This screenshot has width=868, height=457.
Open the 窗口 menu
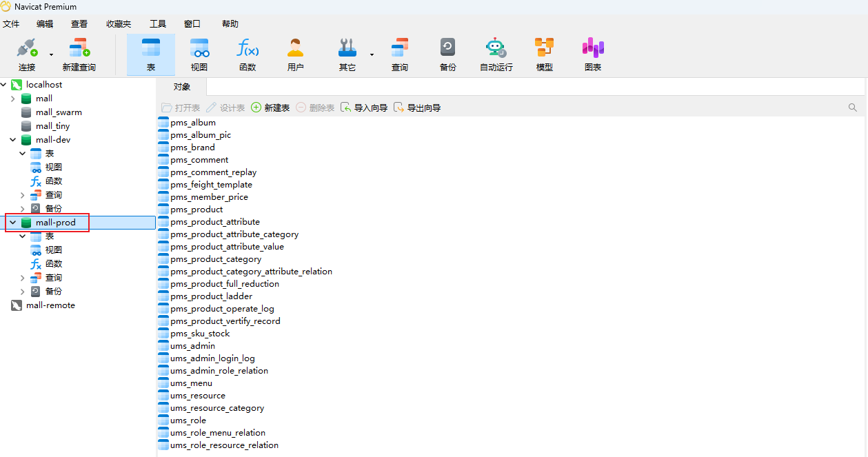pos(192,23)
